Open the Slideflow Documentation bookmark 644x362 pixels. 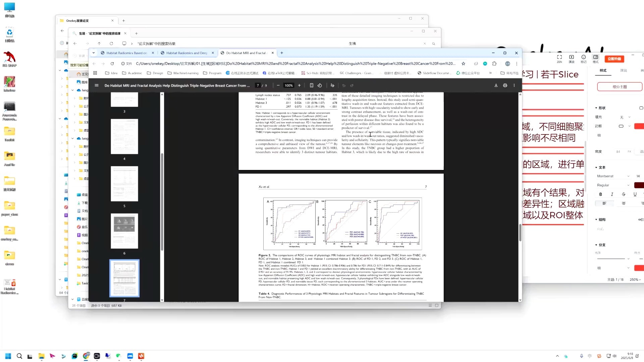[434, 73]
